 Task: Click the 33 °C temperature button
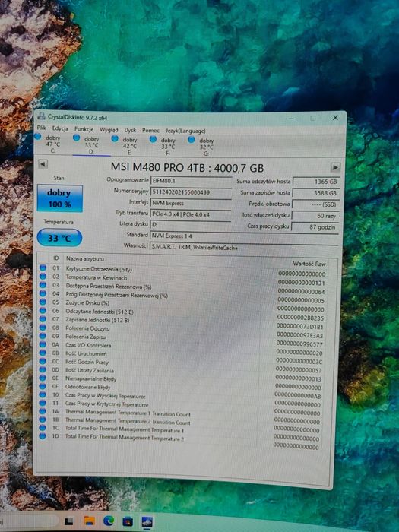coord(60,238)
